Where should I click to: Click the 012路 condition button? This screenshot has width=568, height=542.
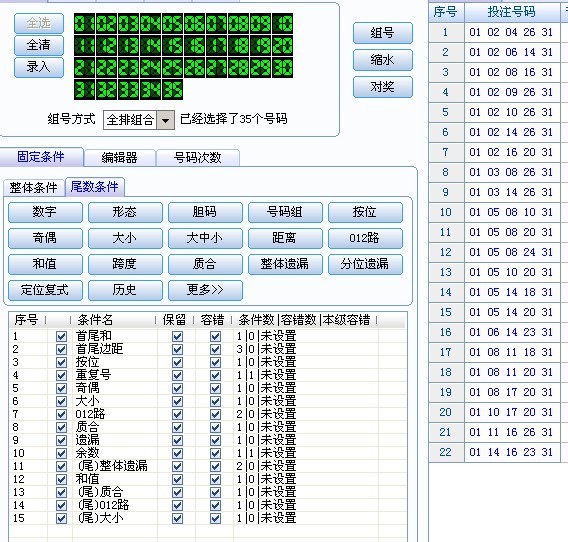[365, 238]
